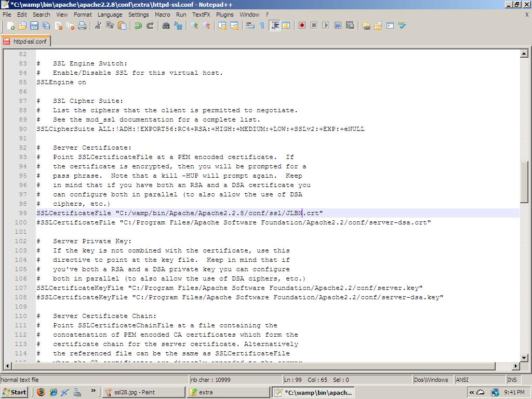Start macro recording with red circle icon
Screen dimensions: 532x399
(302, 25)
